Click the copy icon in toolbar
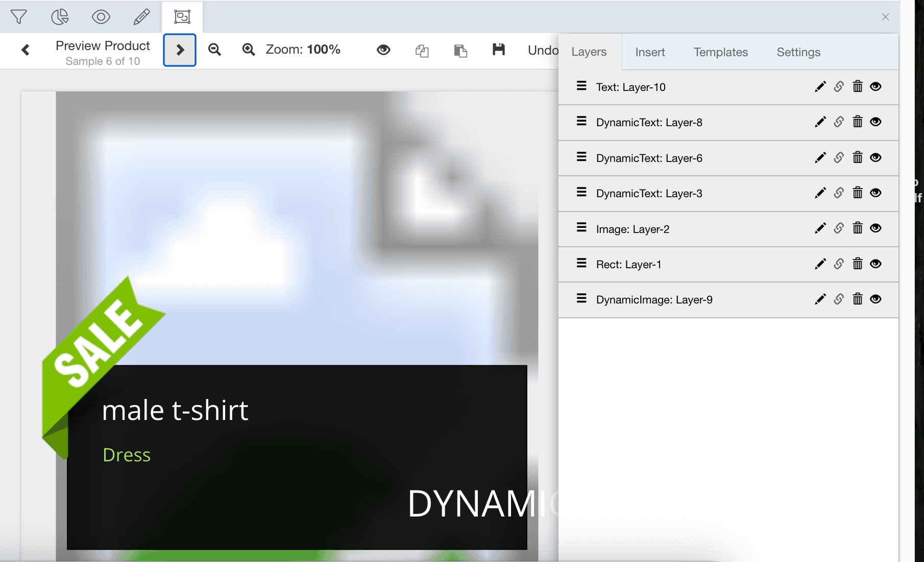 click(x=422, y=51)
